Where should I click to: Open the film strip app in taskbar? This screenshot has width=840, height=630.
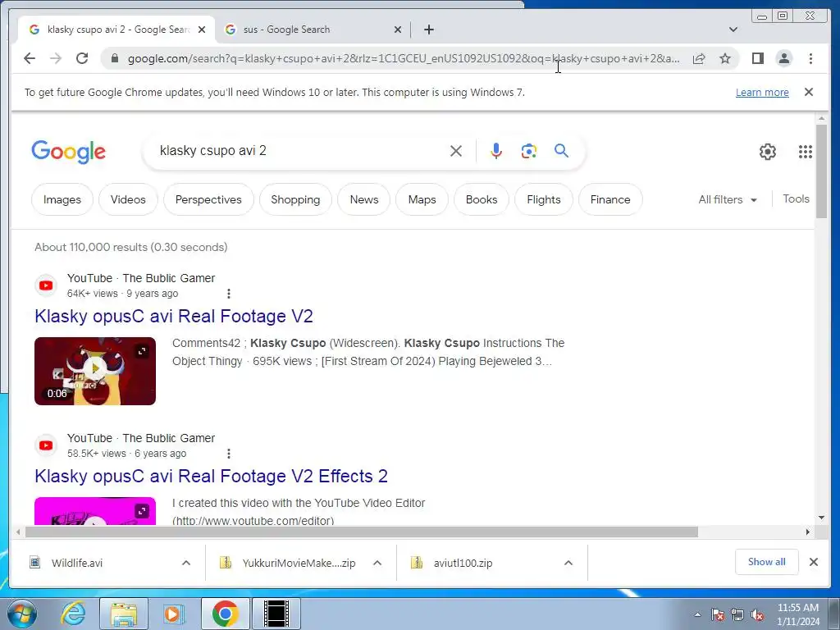pos(276,614)
